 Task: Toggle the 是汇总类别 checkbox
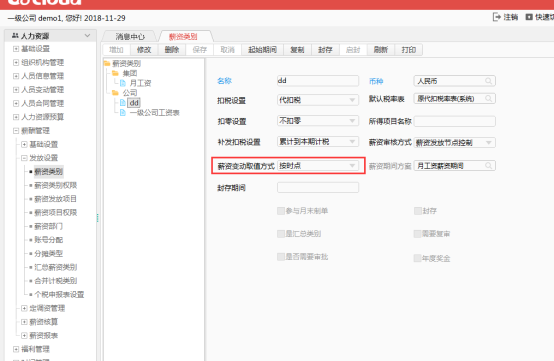tap(281, 234)
